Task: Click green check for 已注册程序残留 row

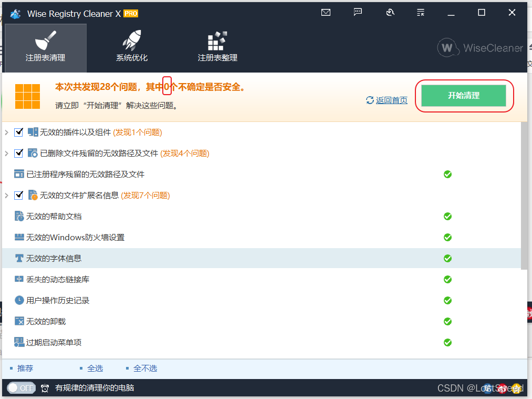Action: (x=447, y=174)
